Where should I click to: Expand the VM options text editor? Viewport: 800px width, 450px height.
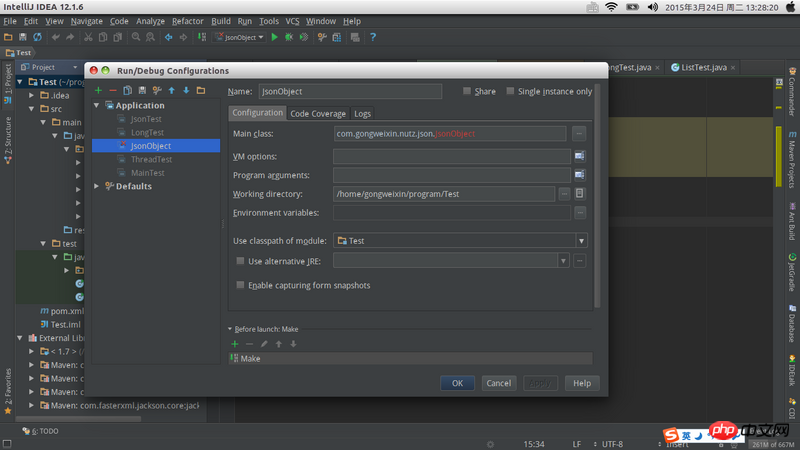click(x=579, y=156)
